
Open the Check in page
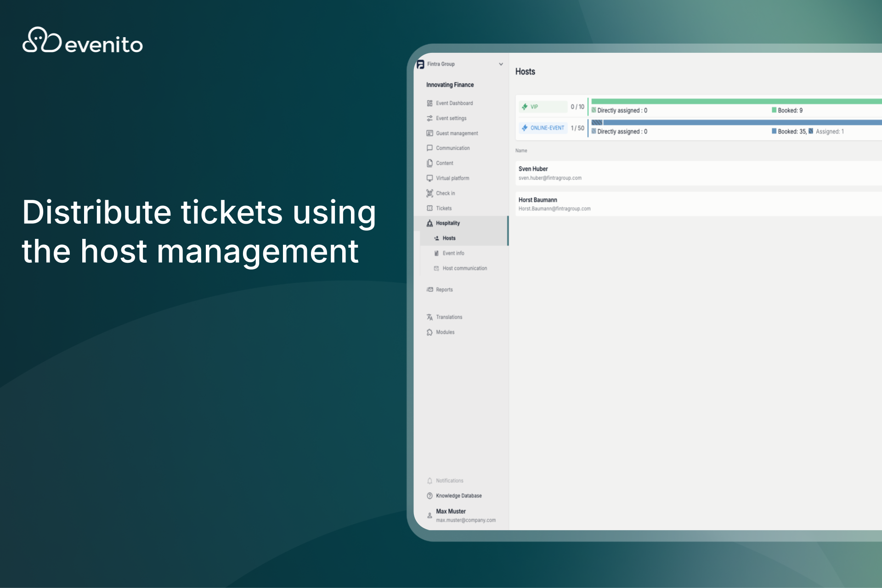point(445,193)
